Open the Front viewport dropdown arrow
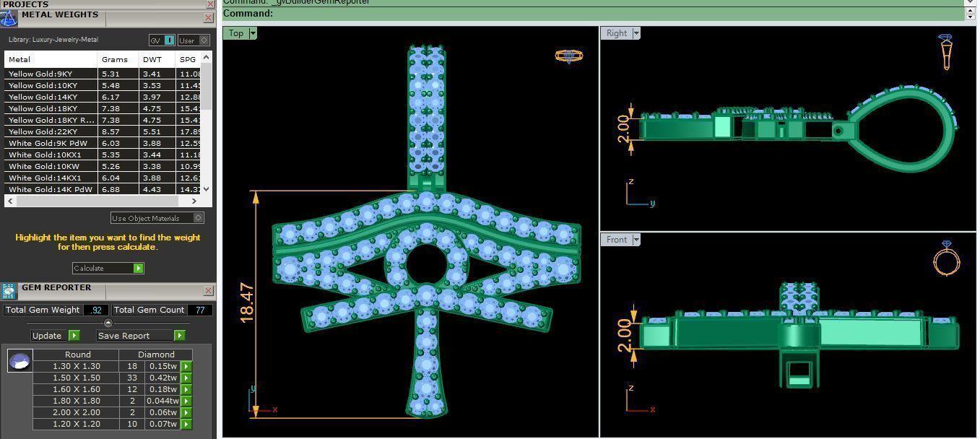The height and width of the screenshot is (439, 980). point(636,239)
